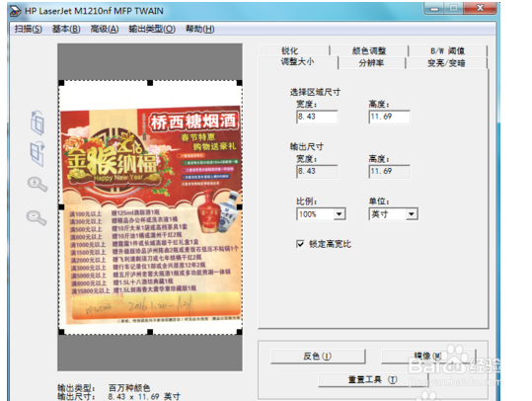
Task: Open the 扫描(S) menu
Action: point(29,30)
